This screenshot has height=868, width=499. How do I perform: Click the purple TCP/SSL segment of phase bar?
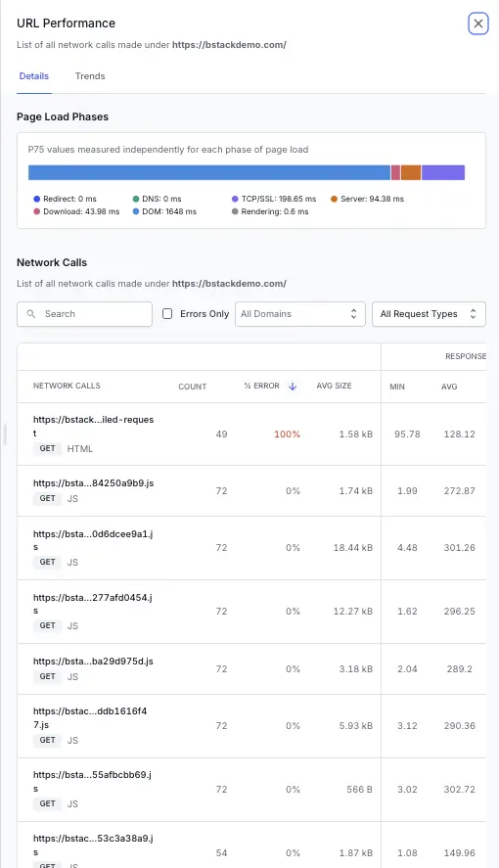click(x=443, y=172)
